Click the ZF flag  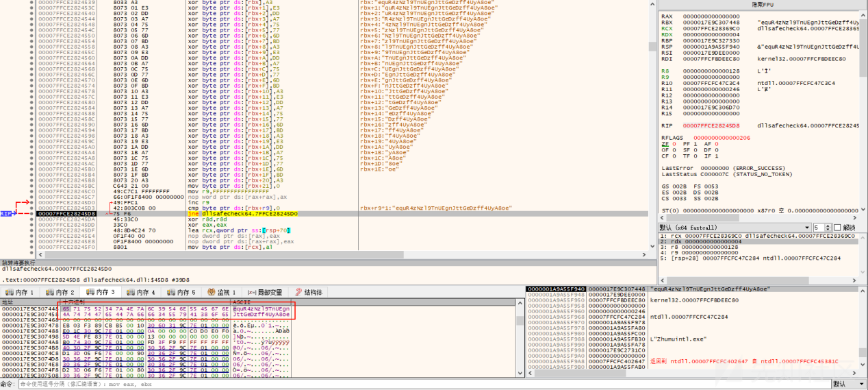click(x=668, y=144)
